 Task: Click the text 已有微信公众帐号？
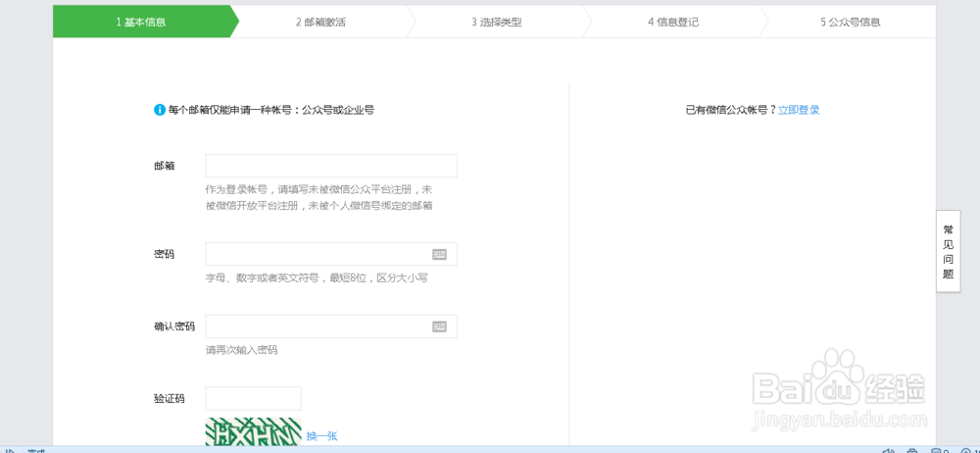[x=731, y=110]
